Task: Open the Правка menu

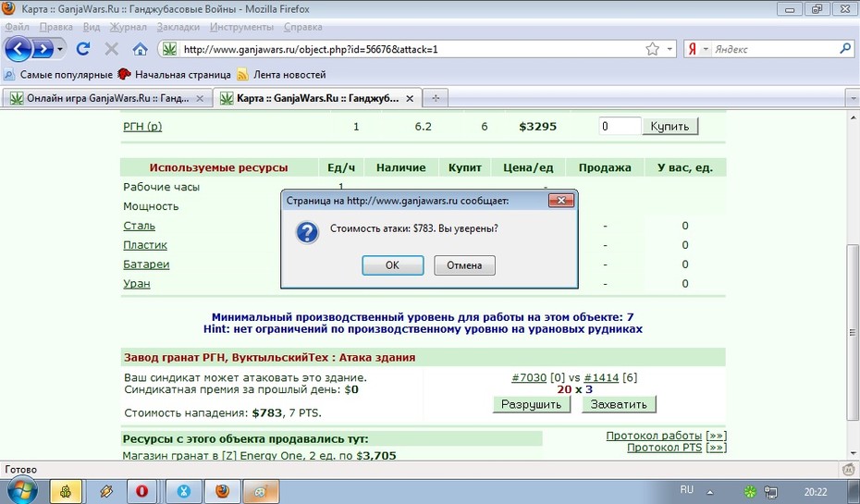Action: [x=55, y=27]
